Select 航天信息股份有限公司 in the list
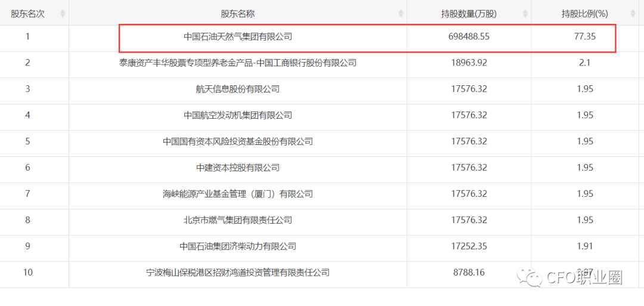Screen dimensions: 644x306 (x=237, y=89)
